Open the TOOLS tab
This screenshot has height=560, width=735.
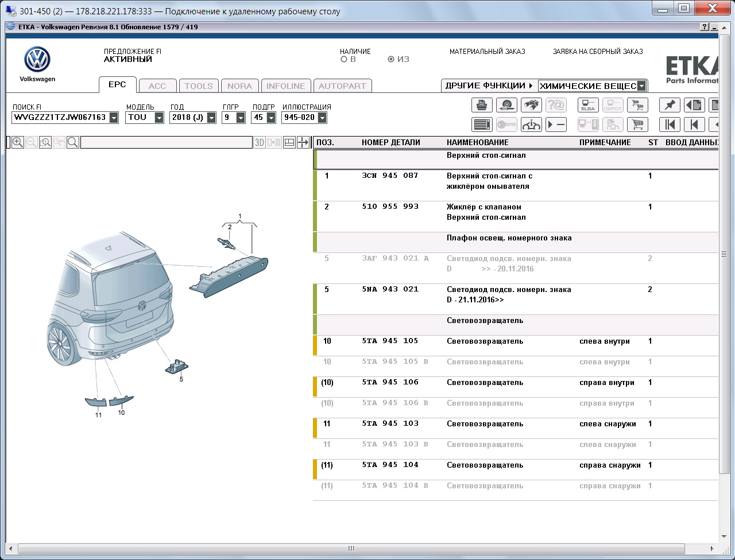click(x=199, y=86)
